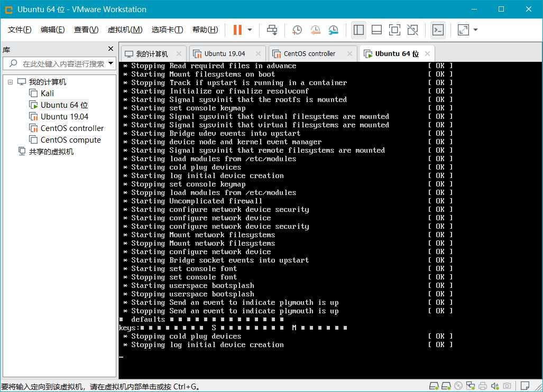The width and height of the screenshot is (543, 392).
Task: Click the CD/DVD drive status icon
Action: point(458,386)
